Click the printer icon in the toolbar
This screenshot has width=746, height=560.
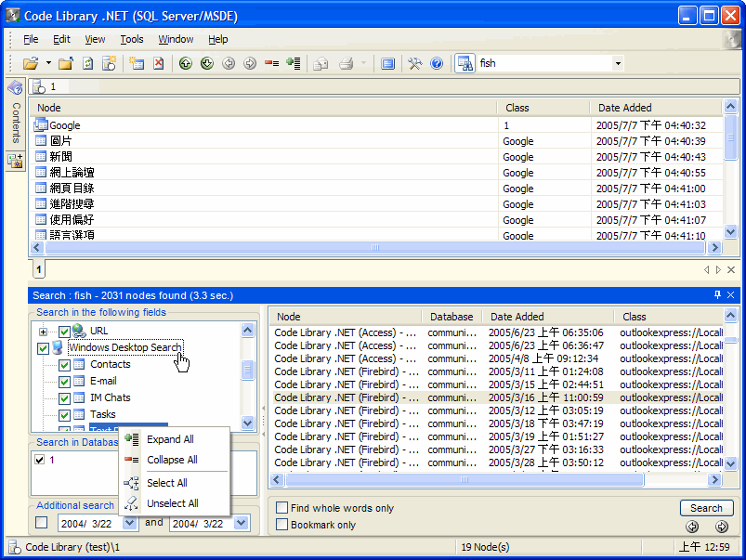pyautogui.click(x=346, y=63)
